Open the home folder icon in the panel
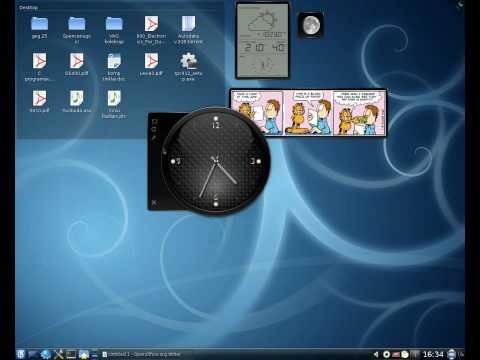Screen dimensions: 480x360 tap(83, 354)
